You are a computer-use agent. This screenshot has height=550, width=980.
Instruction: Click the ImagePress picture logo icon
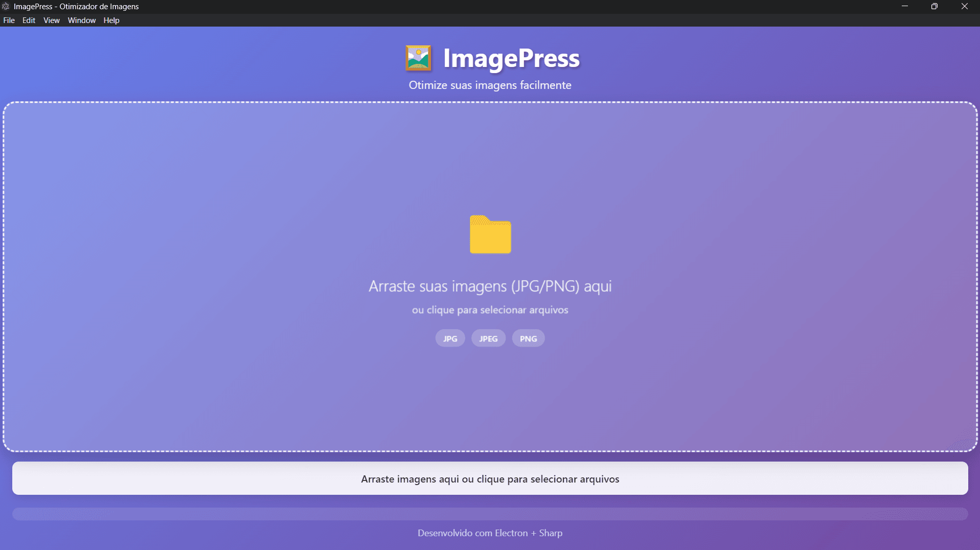(419, 58)
